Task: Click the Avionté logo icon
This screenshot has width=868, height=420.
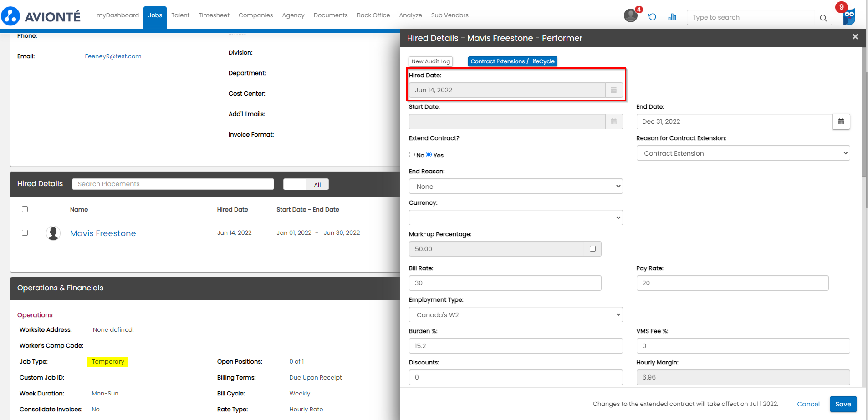Action: pos(10,16)
